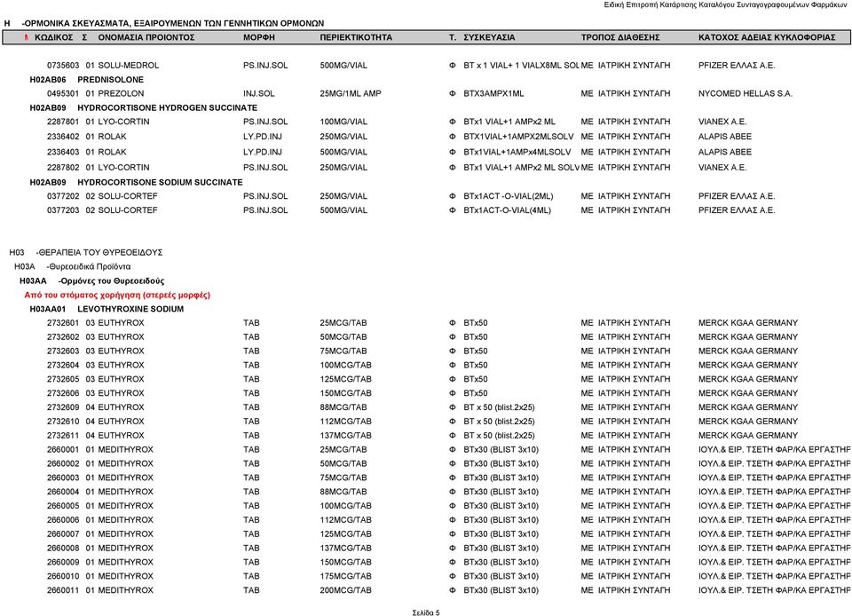Select the PREZOLON product name

coord(121,93)
